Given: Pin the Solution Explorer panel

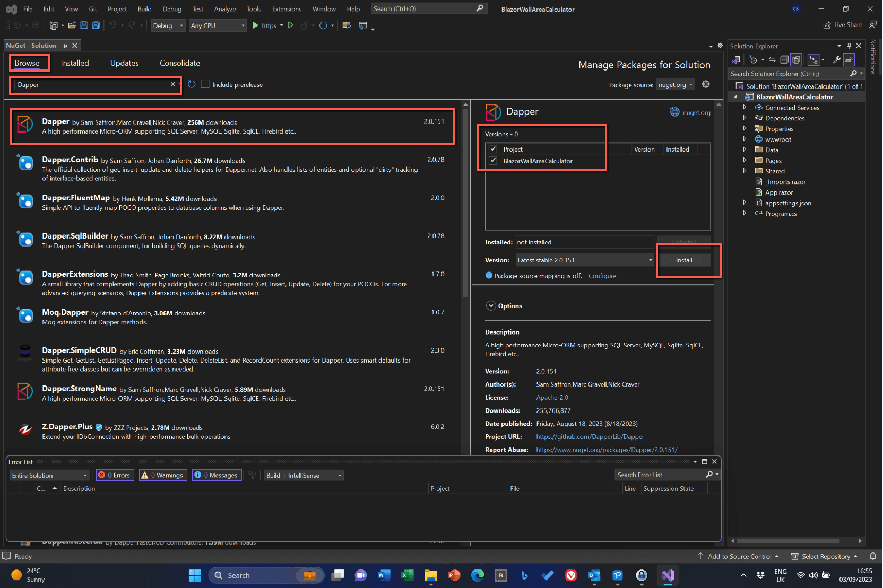Looking at the screenshot, I should coord(849,46).
